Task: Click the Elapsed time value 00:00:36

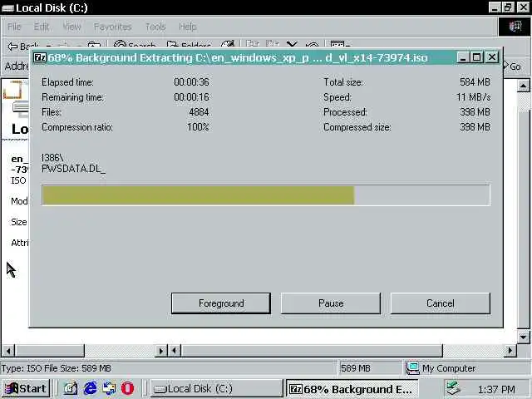Action: pyautogui.click(x=191, y=82)
